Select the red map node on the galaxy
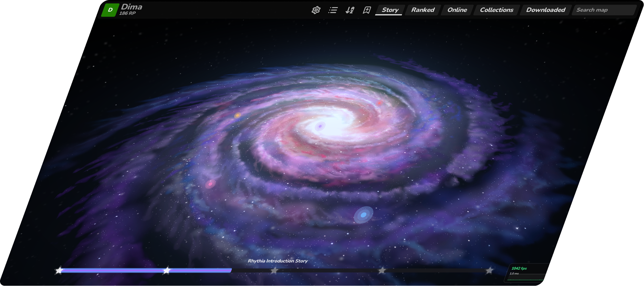This screenshot has height=286, width=644. (x=379, y=103)
